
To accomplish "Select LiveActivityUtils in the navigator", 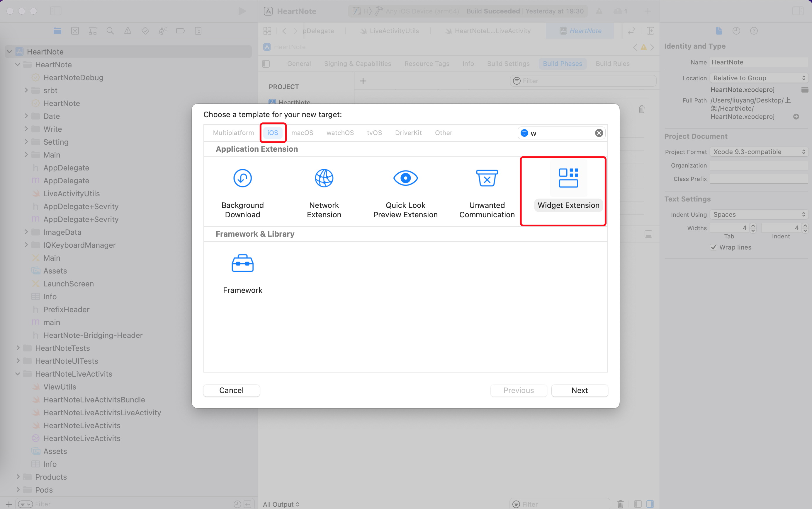I will click(72, 194).
